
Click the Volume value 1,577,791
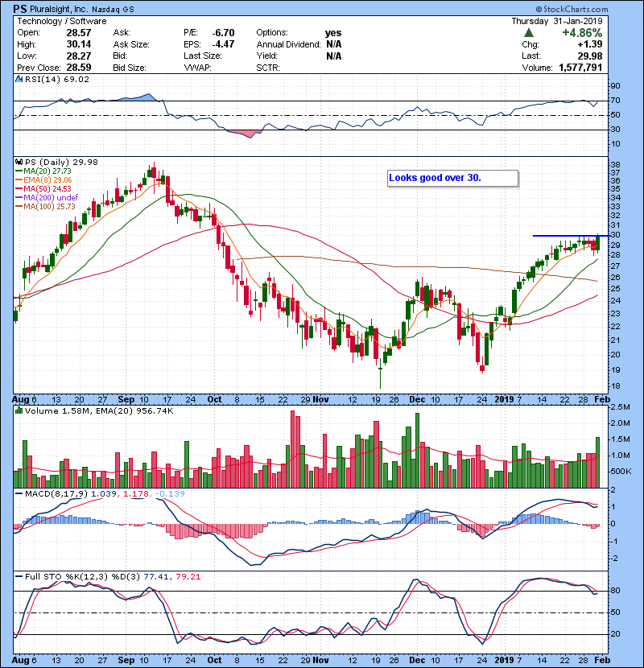pos(580,68)
